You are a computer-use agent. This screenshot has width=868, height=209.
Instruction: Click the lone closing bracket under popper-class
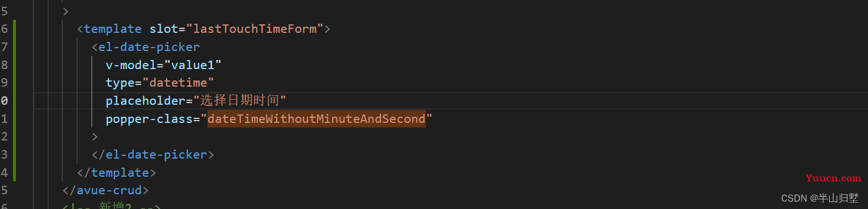[95, 137]
